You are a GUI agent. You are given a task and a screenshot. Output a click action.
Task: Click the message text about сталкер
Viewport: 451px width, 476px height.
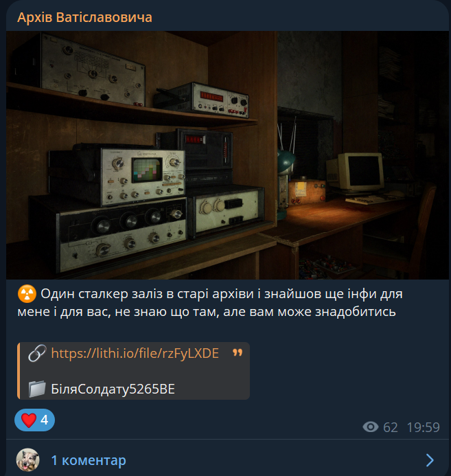(210, 303)
